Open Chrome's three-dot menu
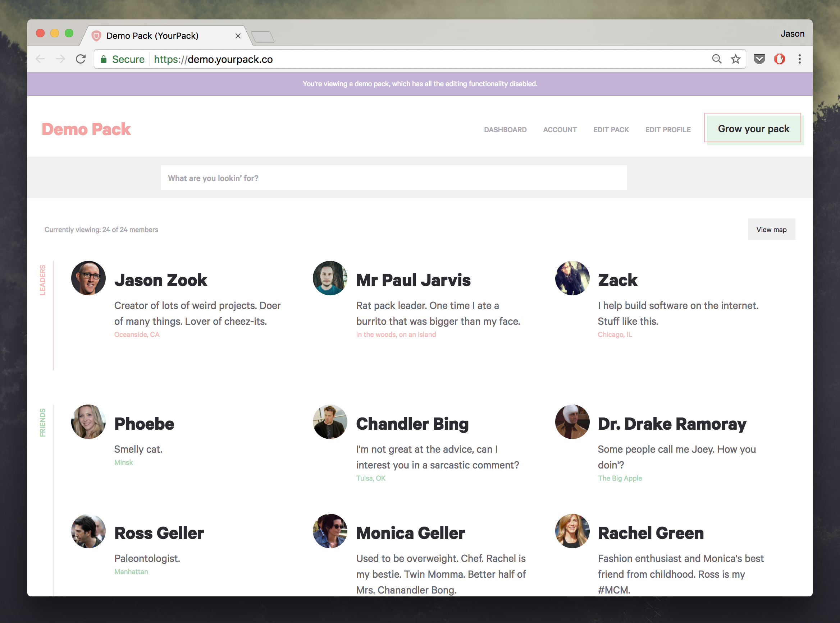 tap(800, 59)
